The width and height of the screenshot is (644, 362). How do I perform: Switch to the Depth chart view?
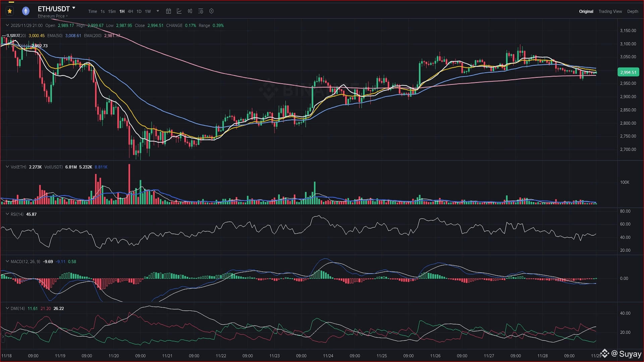(633, 11)
